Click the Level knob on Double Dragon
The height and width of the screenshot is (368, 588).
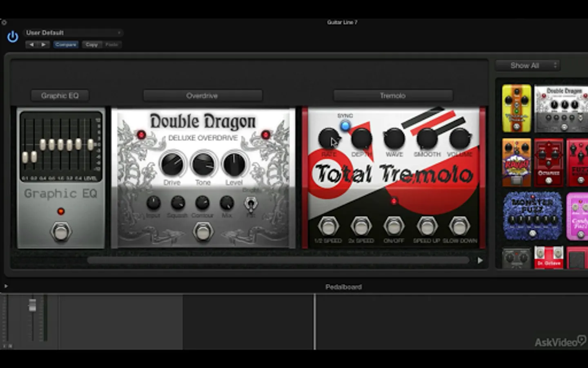234,164
